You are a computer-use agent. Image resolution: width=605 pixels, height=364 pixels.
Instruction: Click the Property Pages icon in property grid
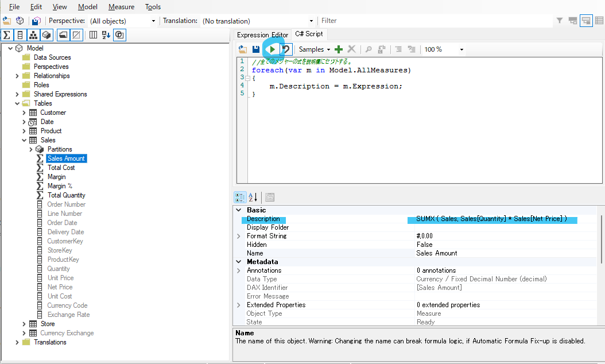coord(270,198)
